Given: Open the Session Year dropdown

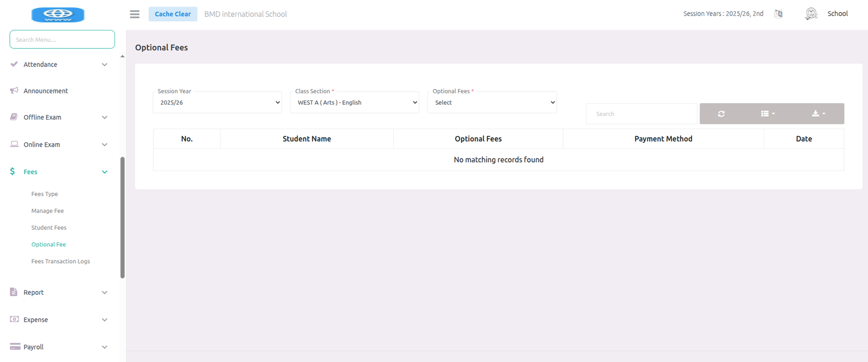Looking at the screenshot, I should pyautogui.click(x=218, y=103).
